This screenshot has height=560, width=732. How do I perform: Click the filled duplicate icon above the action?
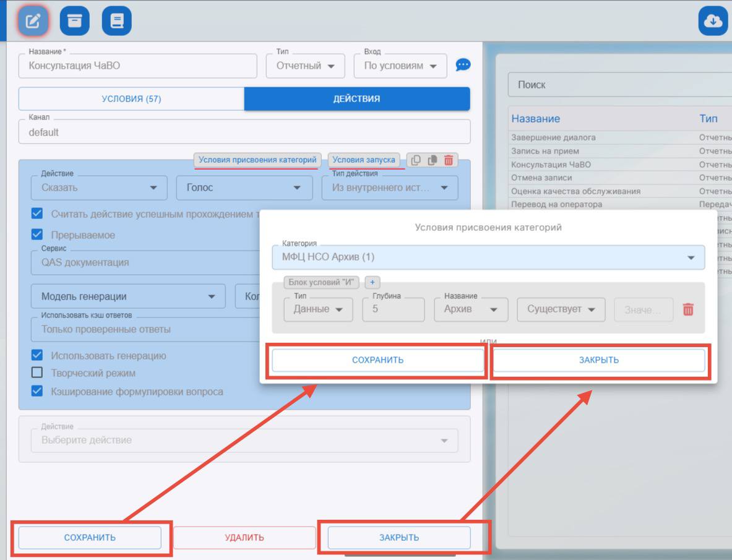click(x=433, y=160)
